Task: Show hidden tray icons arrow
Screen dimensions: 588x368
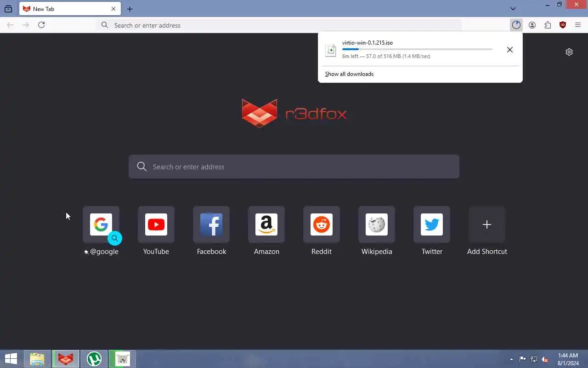Action: tap(512, 359)
